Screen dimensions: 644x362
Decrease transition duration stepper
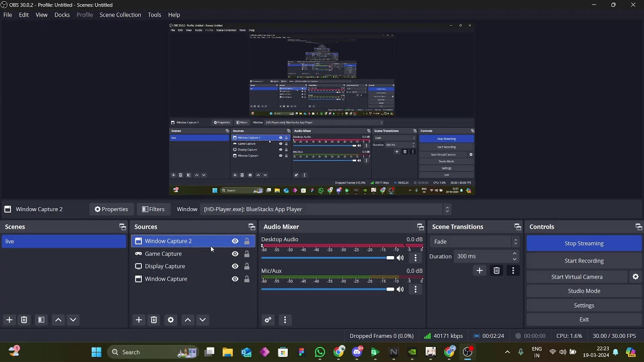point(514,259)
